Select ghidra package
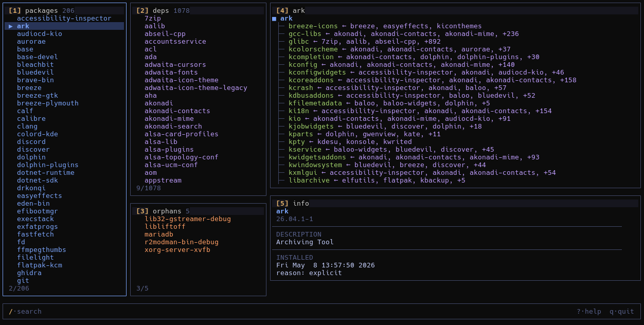This screenshot has height=325, width=644. click(x=29, y=273)
